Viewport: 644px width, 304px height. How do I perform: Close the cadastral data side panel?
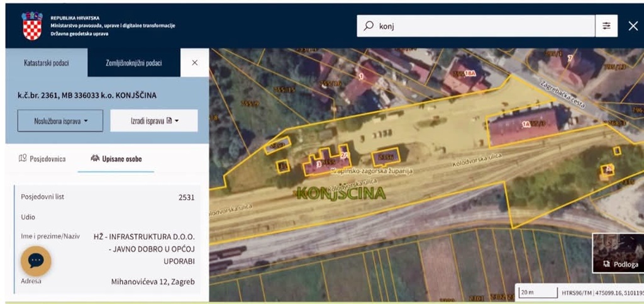pyautogui.click(x=194, y=63)
